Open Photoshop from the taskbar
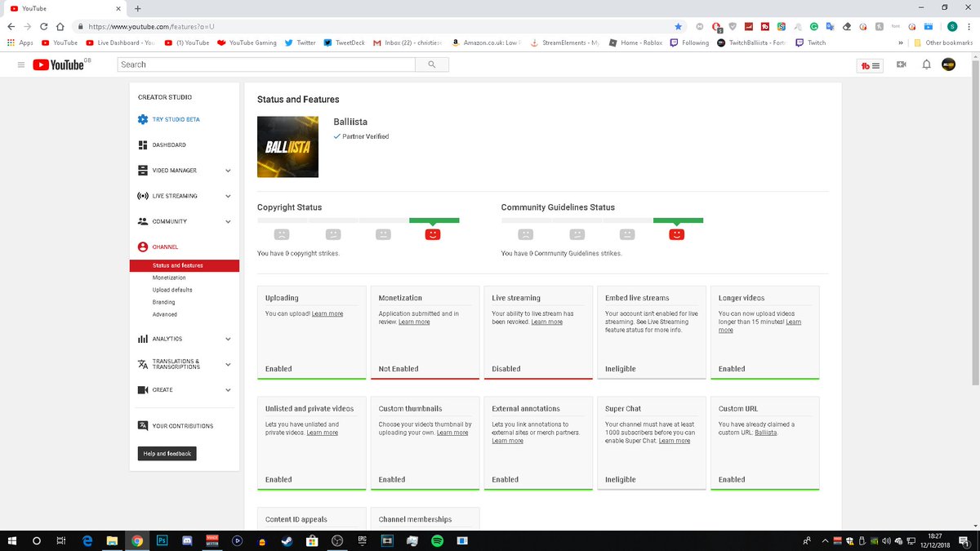Screen dimensions: 980x551 coord(162,540)
